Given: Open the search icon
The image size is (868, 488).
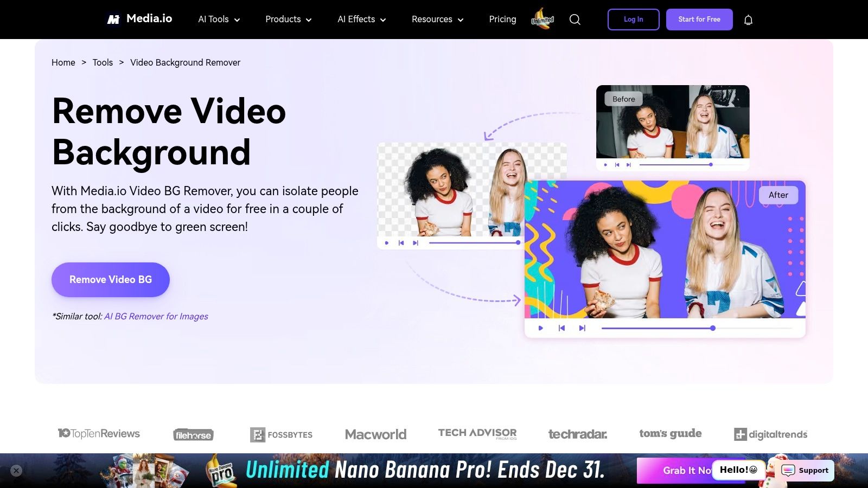Looking at the screenshot, I should (x=575, y=19).
